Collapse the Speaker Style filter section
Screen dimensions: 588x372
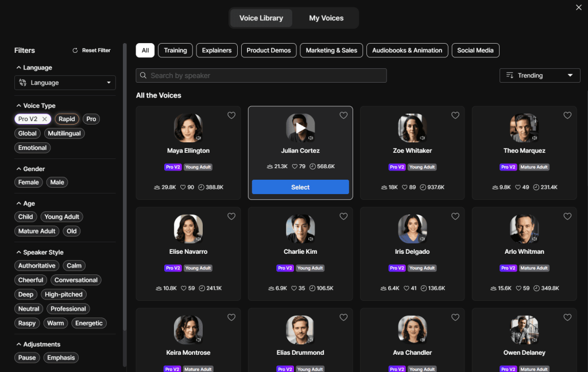19,253
